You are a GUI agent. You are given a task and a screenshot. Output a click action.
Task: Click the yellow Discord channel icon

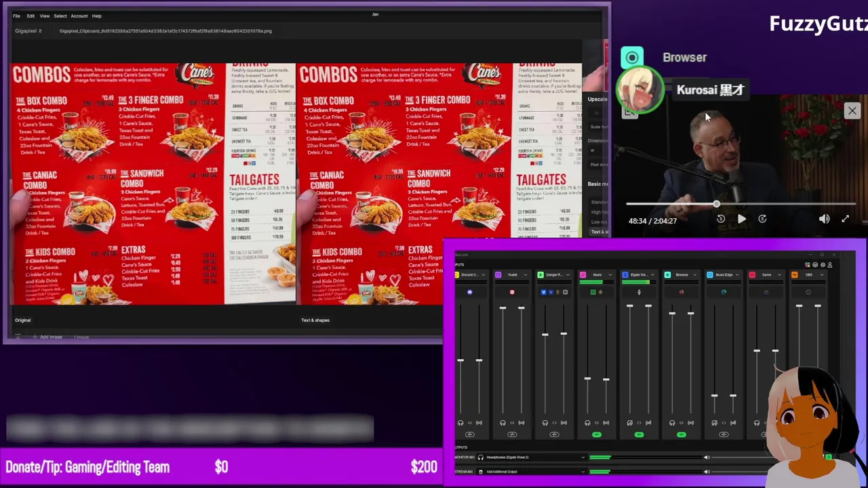[456, 275]
